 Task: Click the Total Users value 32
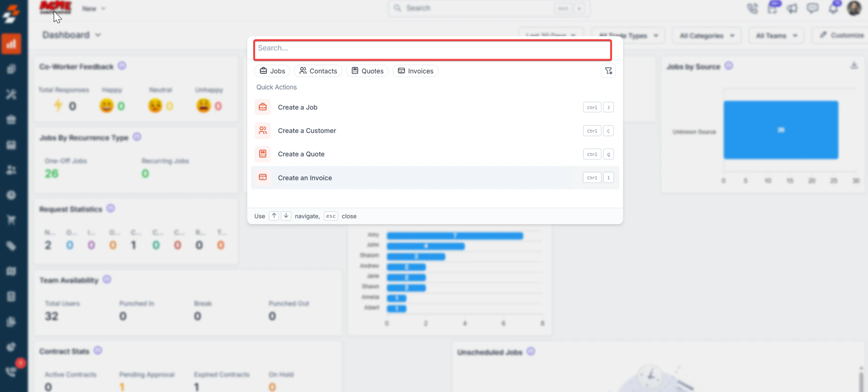51,316
